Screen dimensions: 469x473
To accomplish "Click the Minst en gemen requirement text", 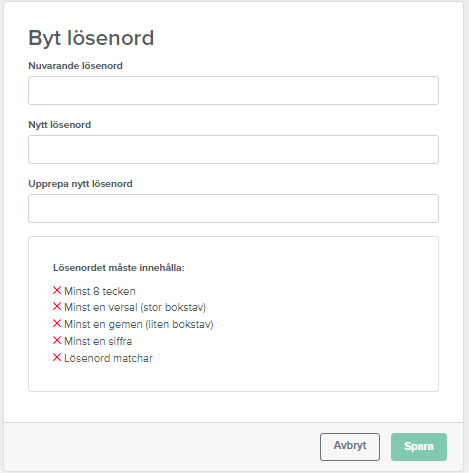I will [x=139, y=324].
